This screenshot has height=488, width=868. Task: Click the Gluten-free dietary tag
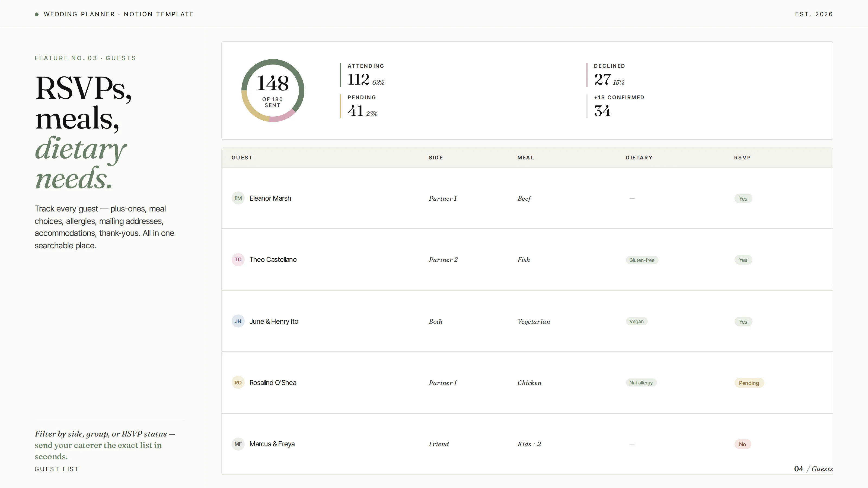coord(642,260)
